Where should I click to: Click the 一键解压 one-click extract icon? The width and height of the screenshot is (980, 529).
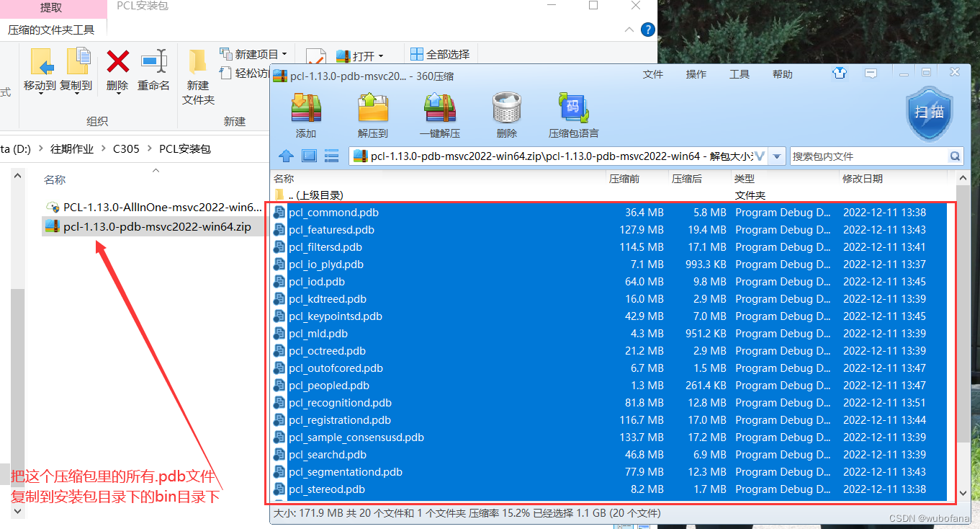pos(440,109)
